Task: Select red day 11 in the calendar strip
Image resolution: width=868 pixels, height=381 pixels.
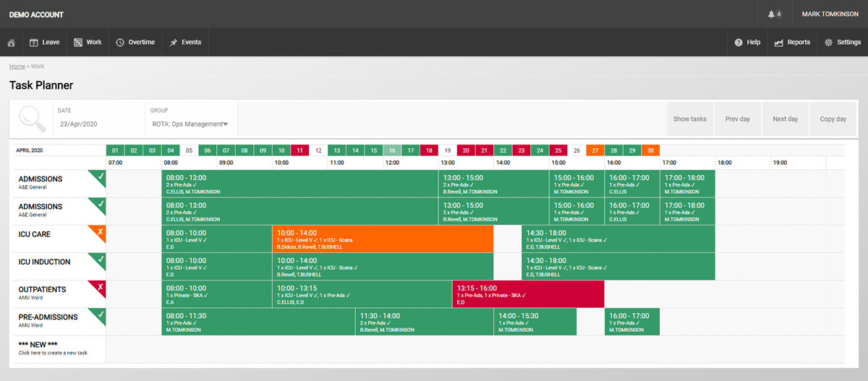Action: 299,150
